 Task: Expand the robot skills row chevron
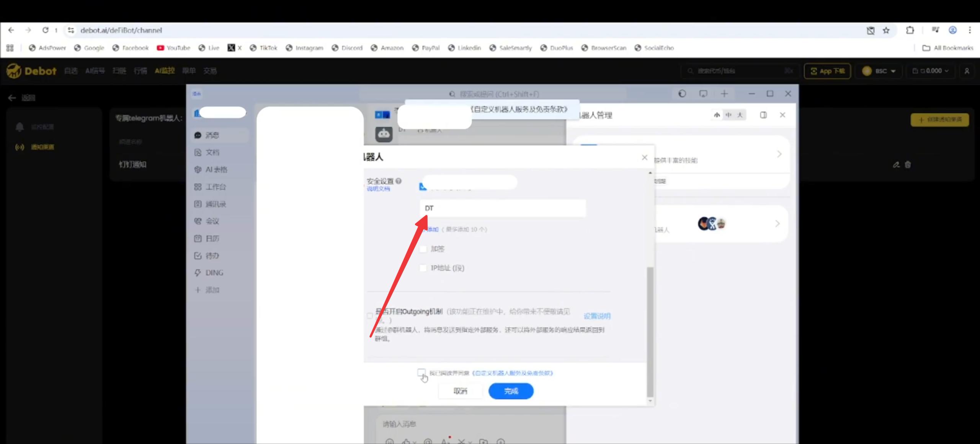click(x=779, y=154)
